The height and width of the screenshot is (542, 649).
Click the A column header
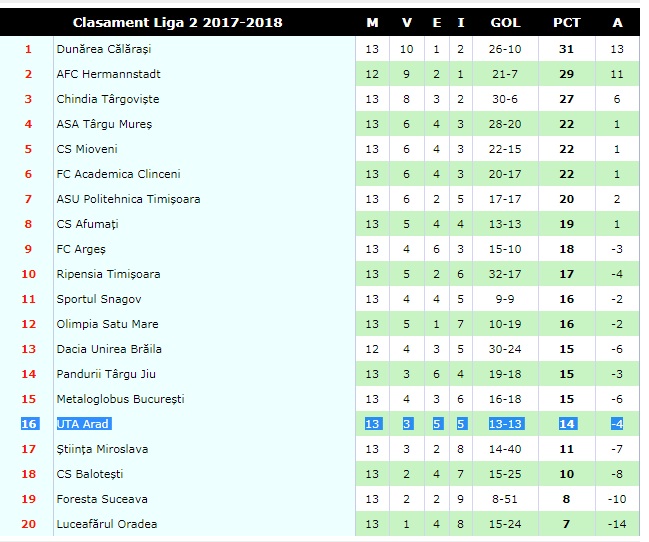[x=617, y=22]
